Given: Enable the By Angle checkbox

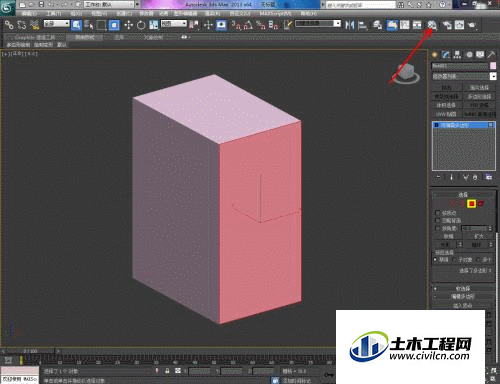Looking at the screenshot, I should (438, 228).
